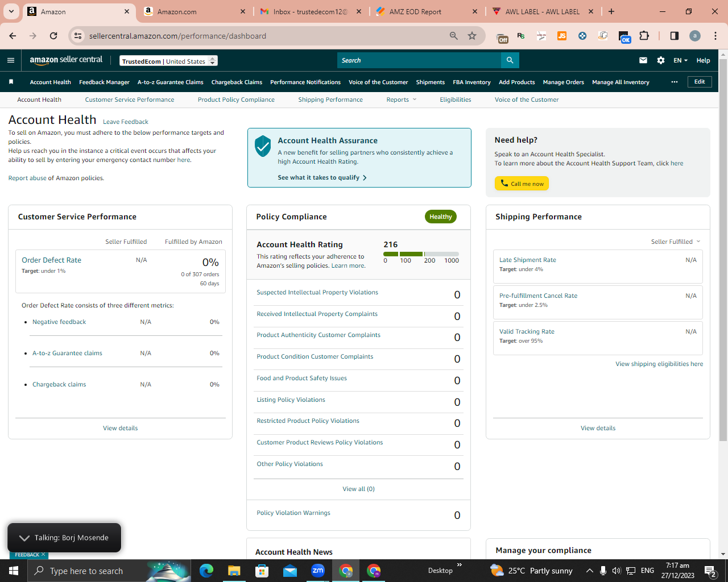Open Zoom from the taskbar
This screenshot has width=728, height=582.
[318, 571]
